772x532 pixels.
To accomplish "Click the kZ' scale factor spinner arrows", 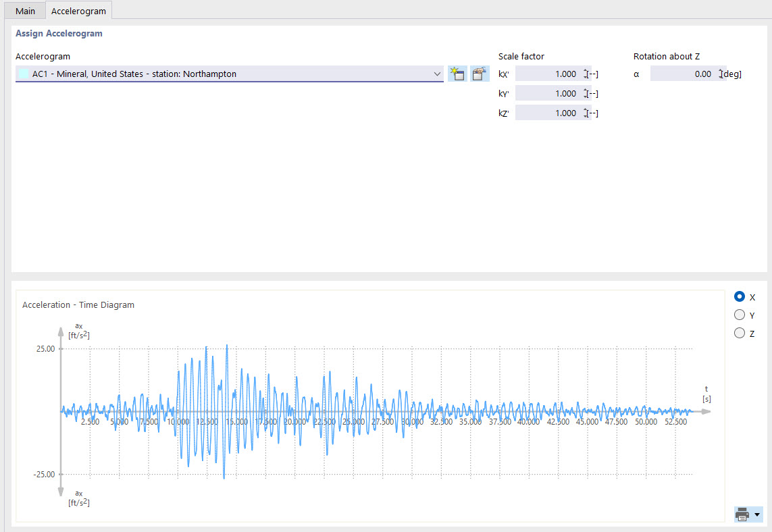I will coord(586,113).
